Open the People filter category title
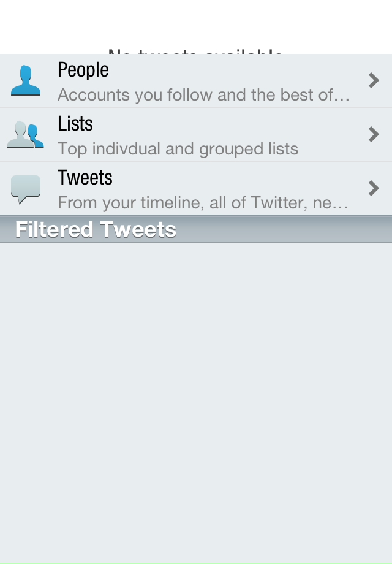The height and width of the screenshot is (564, 392). tap(83, 70)
